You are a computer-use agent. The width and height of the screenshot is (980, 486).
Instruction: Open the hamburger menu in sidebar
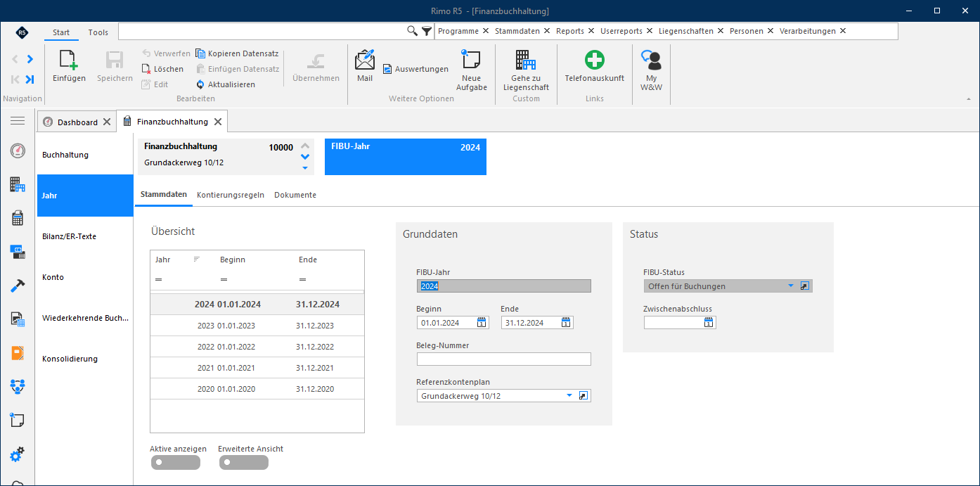18,122
